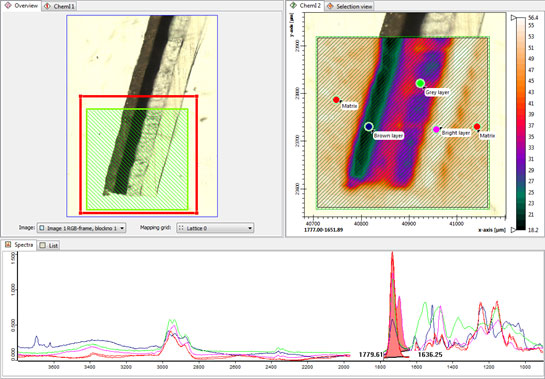Open the Selection view tab
This screenshot has height=379, width=545.
[349, 6]
